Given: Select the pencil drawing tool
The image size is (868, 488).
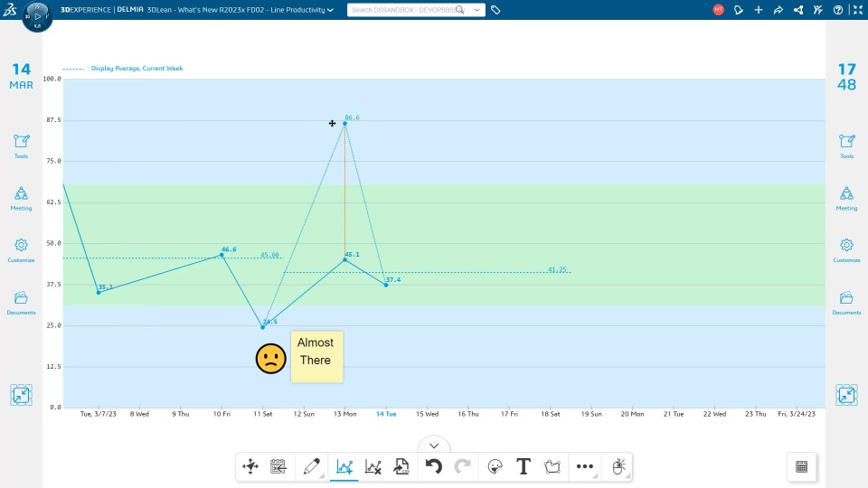Looking at the screenshot, I should click(311, 466).
